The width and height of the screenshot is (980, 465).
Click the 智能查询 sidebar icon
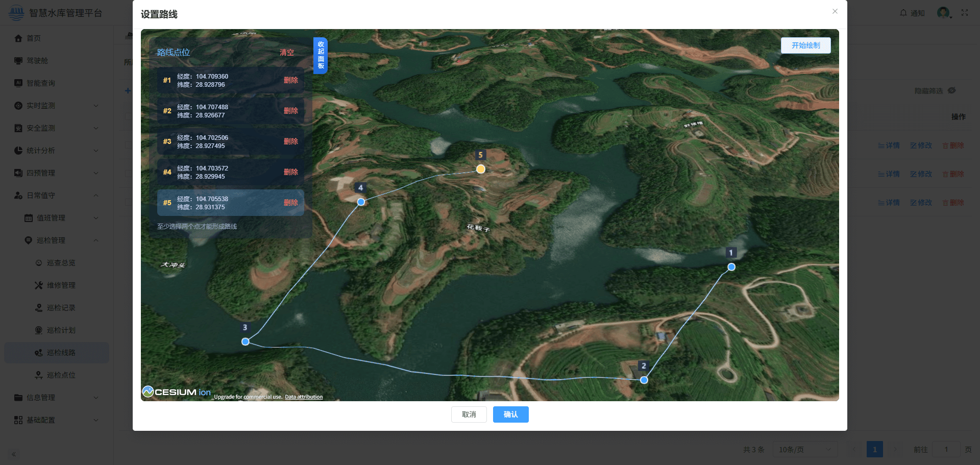click(x=18, y=83)
